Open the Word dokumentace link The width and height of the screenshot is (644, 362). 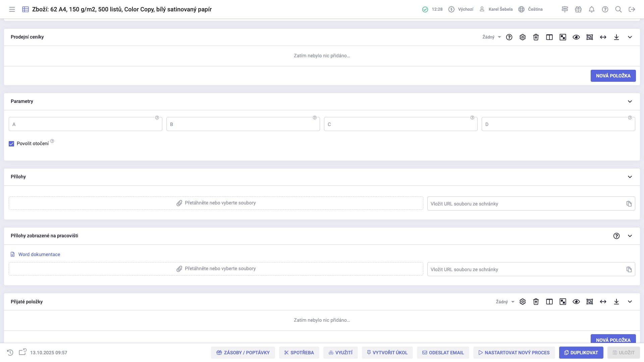point(39,254)
